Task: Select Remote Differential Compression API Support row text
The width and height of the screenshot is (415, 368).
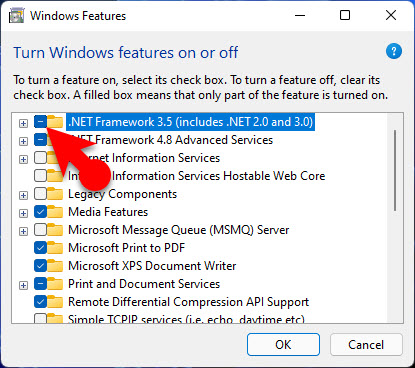Action: click(x=188, y=302)
